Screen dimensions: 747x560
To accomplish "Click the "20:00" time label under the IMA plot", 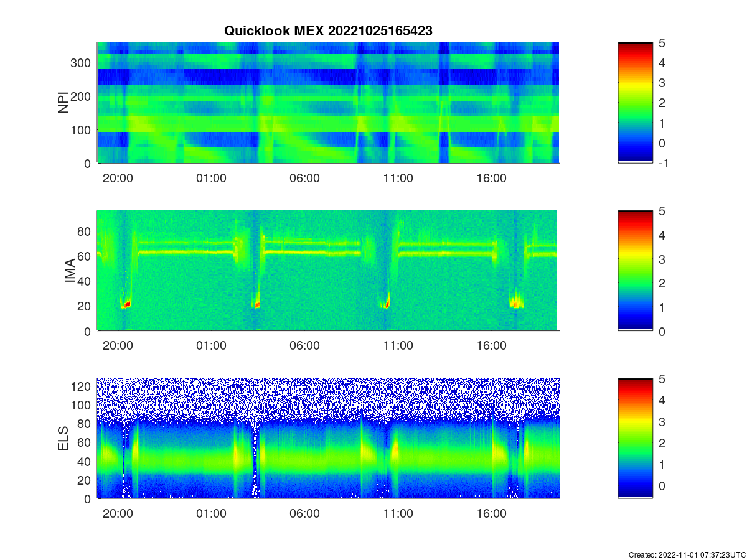I will coord(118,347).
